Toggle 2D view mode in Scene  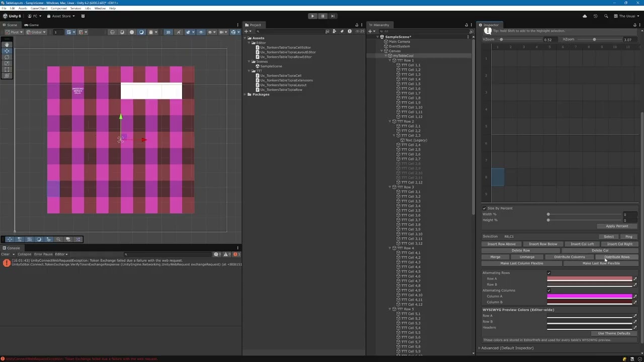point(168,32)
